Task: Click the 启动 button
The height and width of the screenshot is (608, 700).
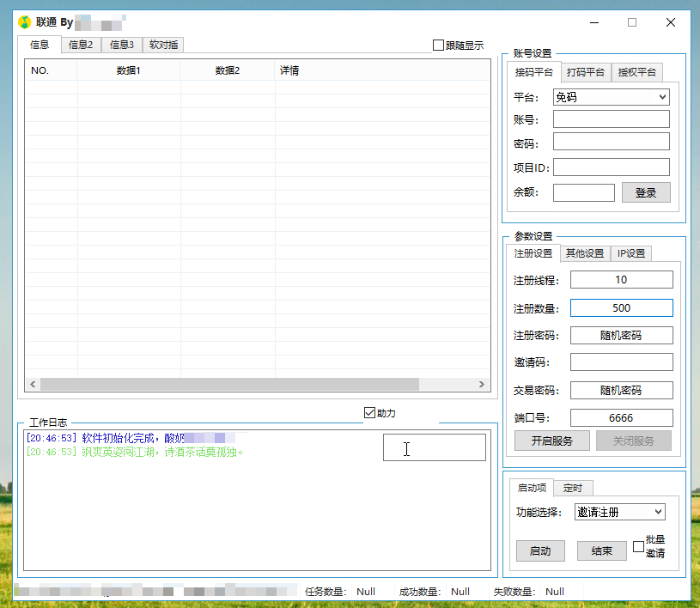Action: pyautogui.click(x=540, y=550)
